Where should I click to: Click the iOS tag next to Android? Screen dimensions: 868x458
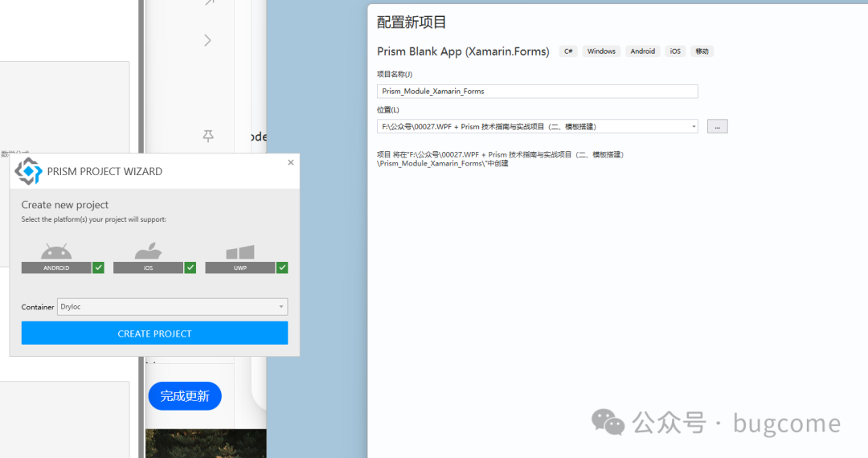675,51
